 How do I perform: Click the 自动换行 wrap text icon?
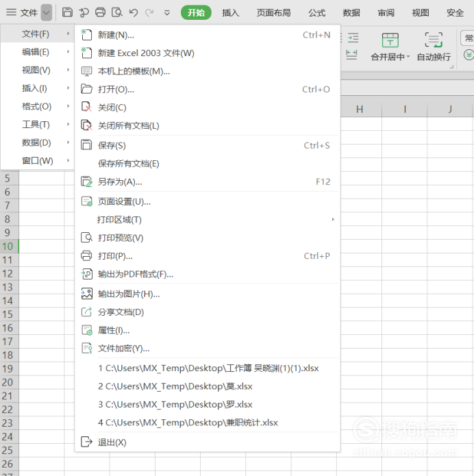coord(434,40)
